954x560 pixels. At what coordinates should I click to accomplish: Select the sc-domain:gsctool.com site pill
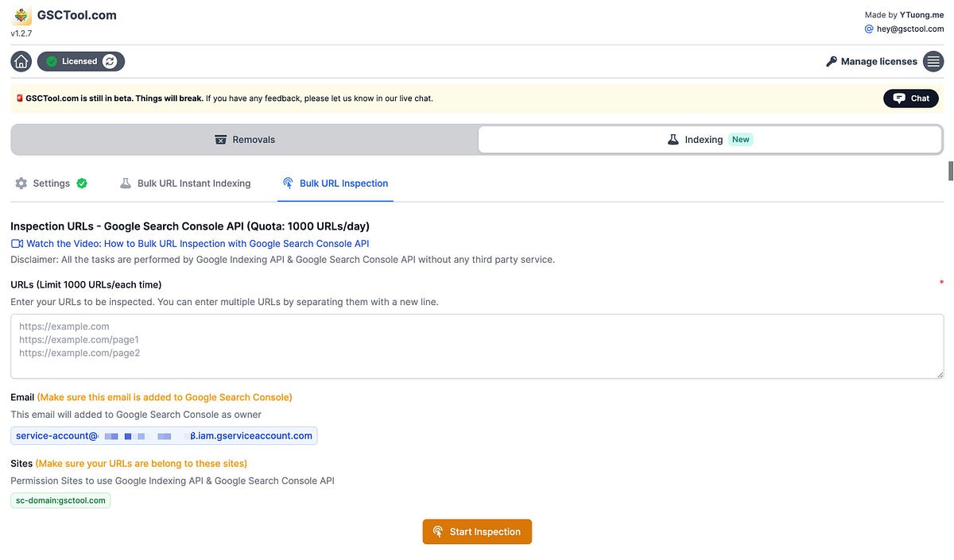(x=60, y=500)
